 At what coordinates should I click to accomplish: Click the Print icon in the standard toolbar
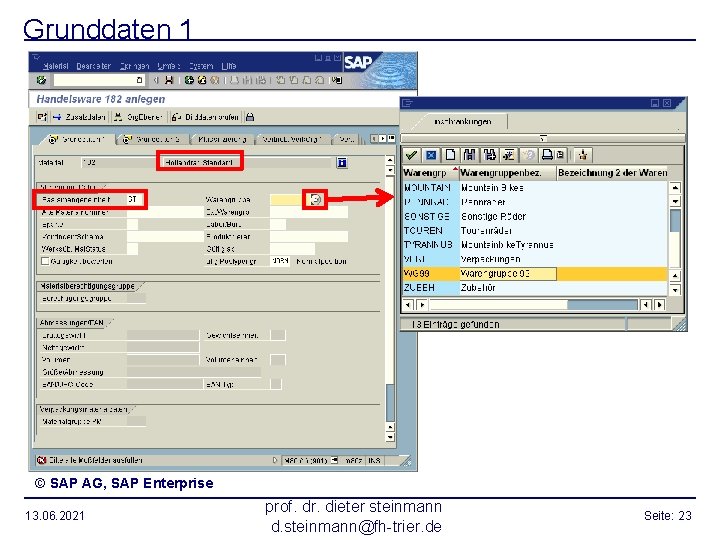[235, 80]
